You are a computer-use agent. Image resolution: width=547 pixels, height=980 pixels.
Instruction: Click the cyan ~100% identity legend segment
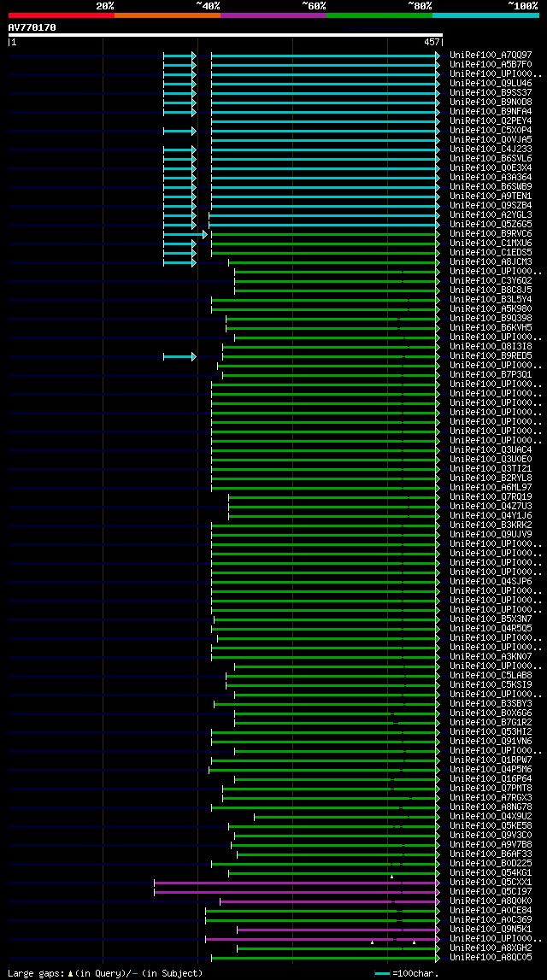[485, 15]
